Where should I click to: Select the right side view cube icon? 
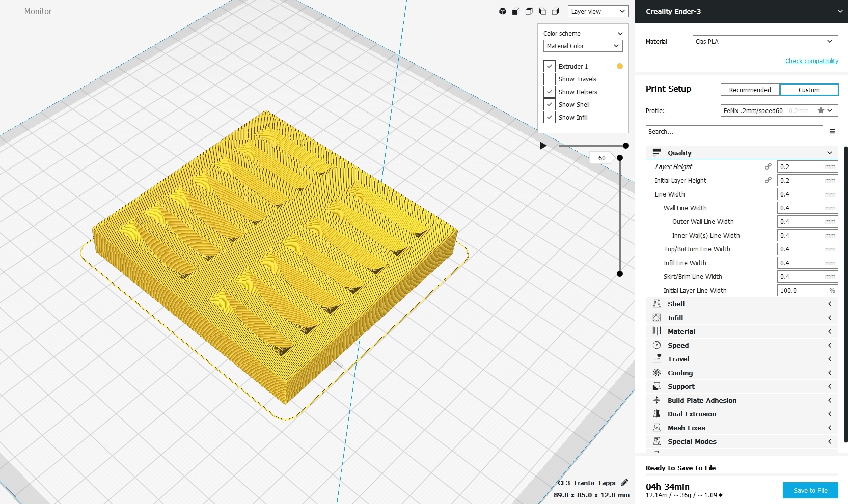(x=556, y=11)
